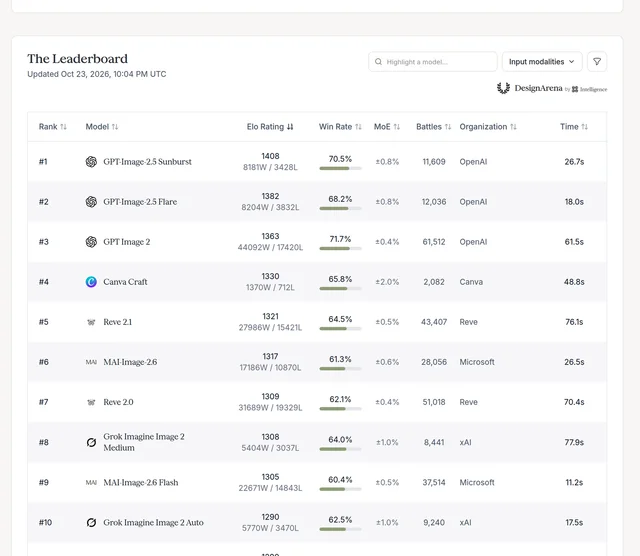Sort table by Model column
This screenshot has width=640, height=556.
[x=102, y=127]
